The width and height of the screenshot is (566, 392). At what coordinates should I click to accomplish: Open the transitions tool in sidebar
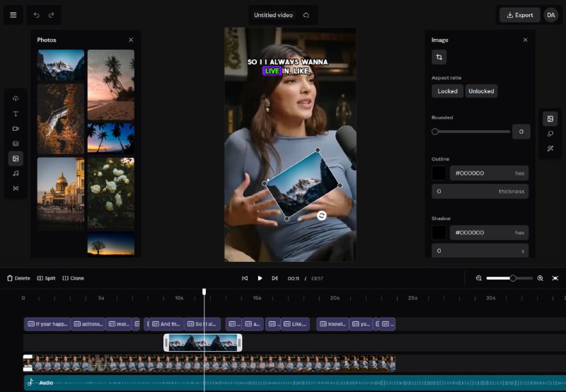16,188
